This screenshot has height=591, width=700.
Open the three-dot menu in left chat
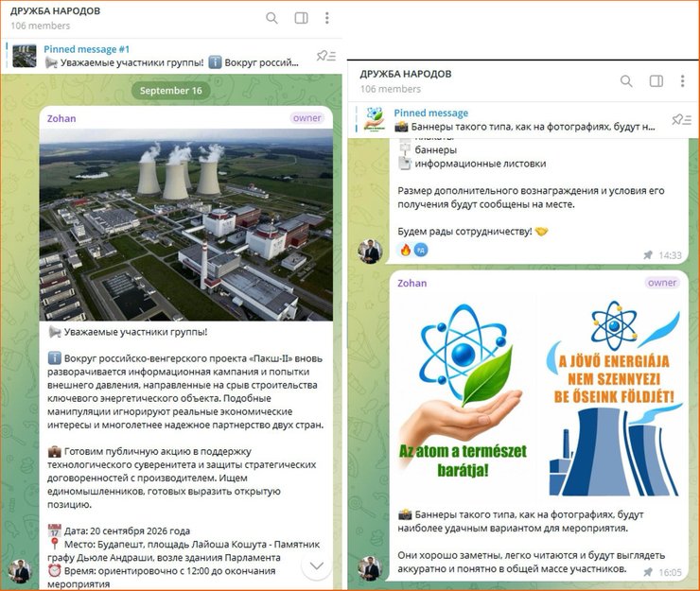coord(327,18)
